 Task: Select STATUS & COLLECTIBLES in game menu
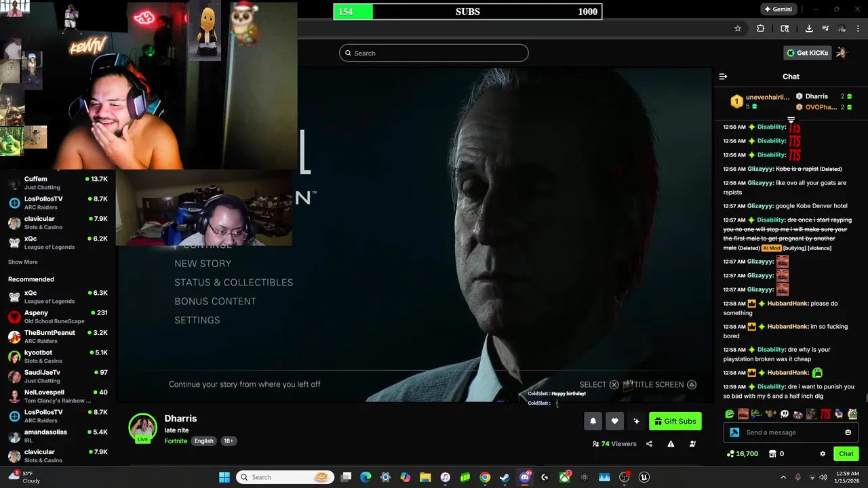234,283
